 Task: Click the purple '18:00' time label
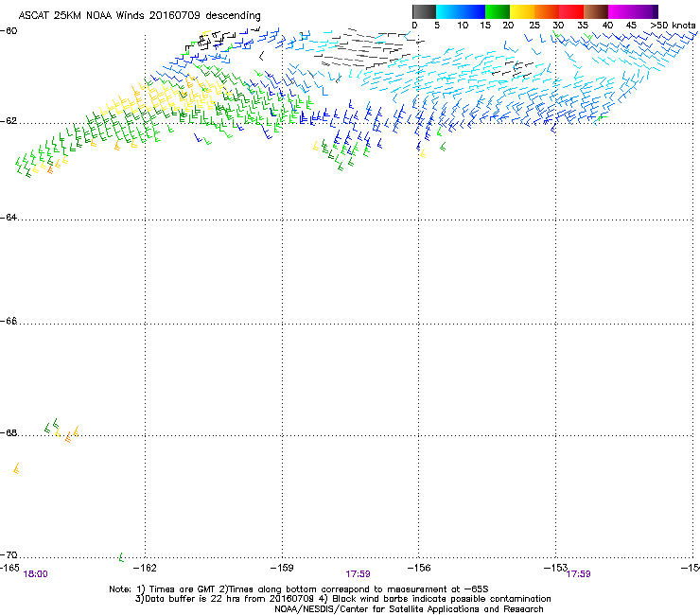[35, 574]
